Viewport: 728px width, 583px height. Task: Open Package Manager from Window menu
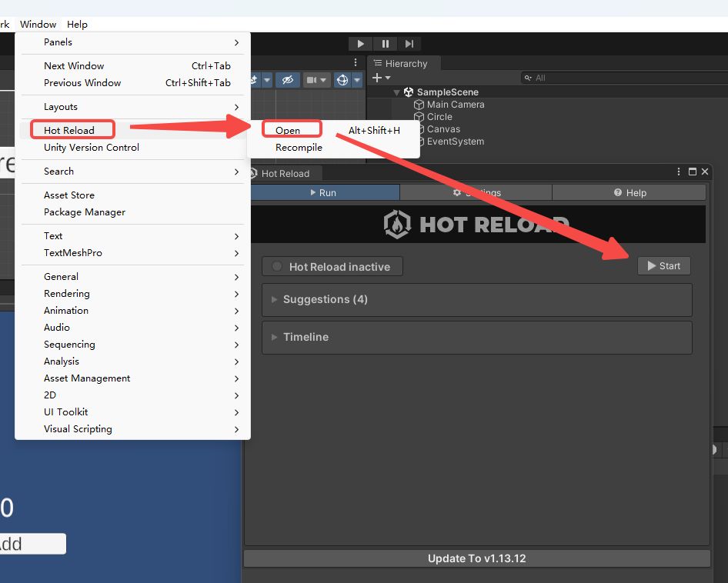133,212
